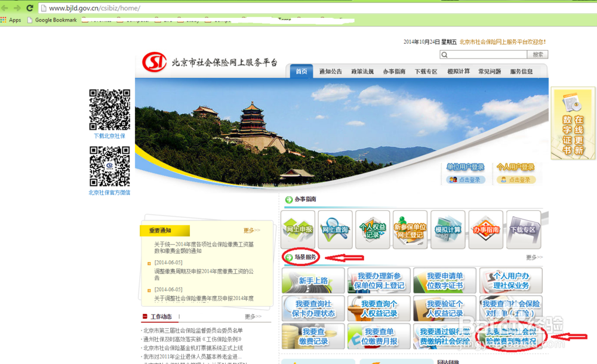Click 我要查询社会保险缴费到账情况 tile
The height and width of the screenshot is (364, 597).
click(x=511, y=336)
